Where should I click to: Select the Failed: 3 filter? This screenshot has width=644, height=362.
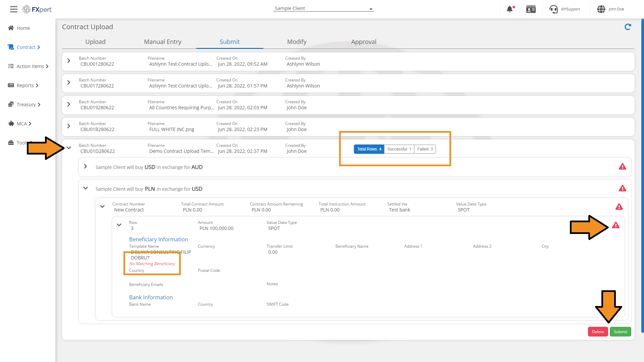click(x=425, y=149)
